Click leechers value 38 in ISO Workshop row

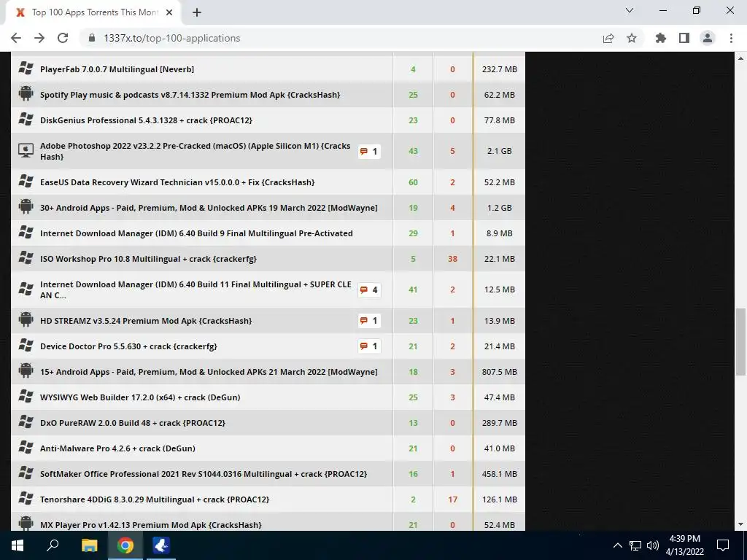pos(452,259)
